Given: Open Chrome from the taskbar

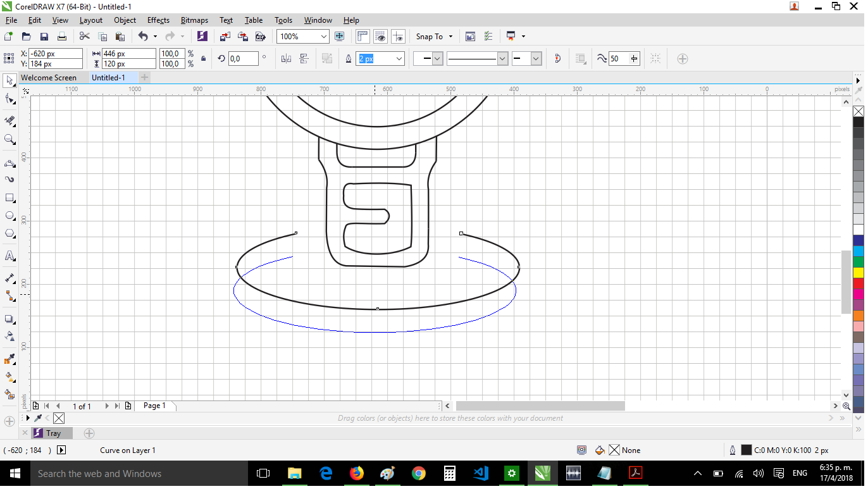Looking at the screenshot, I should [x=418, y=473].
